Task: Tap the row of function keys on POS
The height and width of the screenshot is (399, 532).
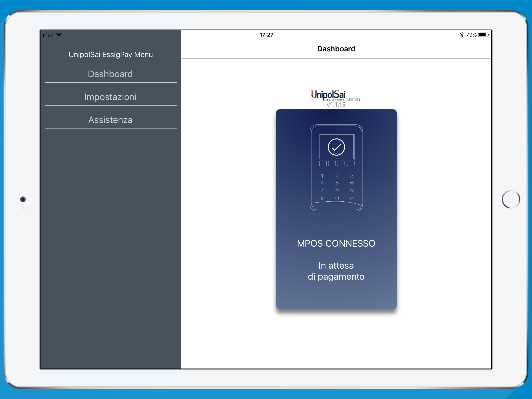Action: click(x=336, y=163)
